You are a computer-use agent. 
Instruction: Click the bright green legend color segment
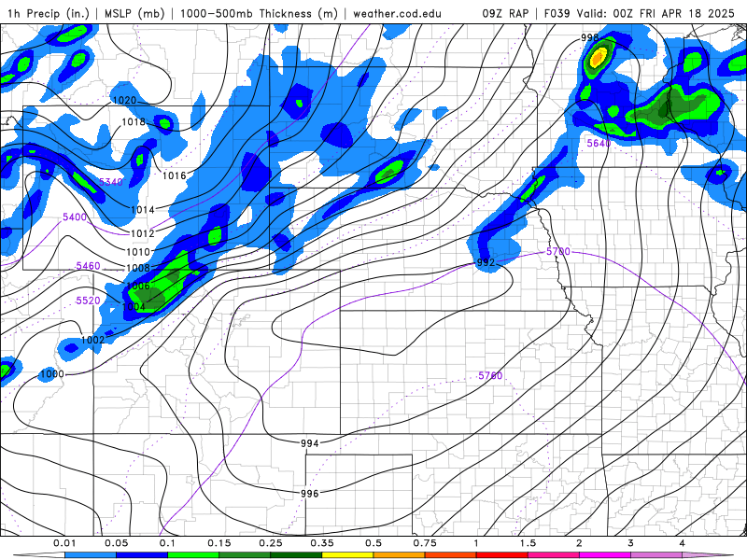point(193,555)
